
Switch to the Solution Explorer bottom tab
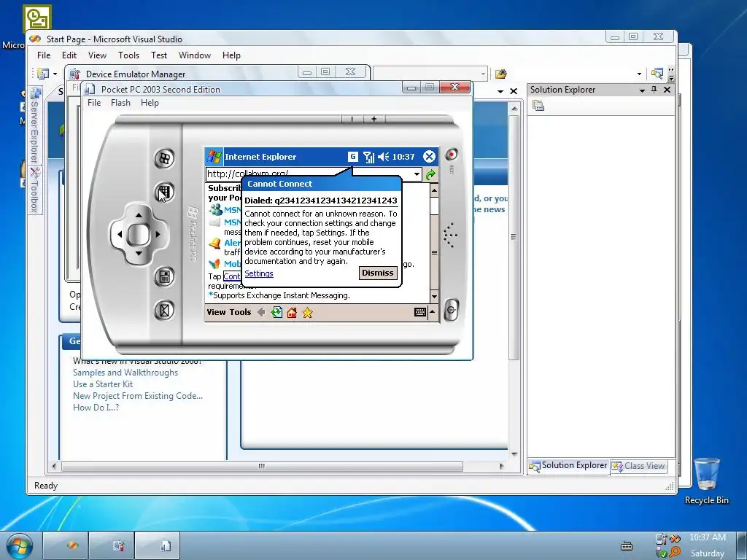coord(568,466)
